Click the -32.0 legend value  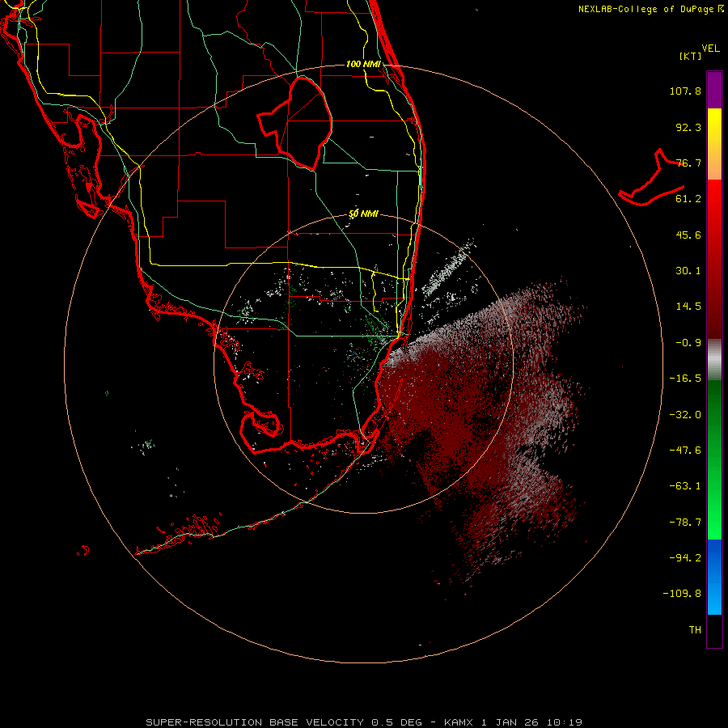(x=685, y=415)
